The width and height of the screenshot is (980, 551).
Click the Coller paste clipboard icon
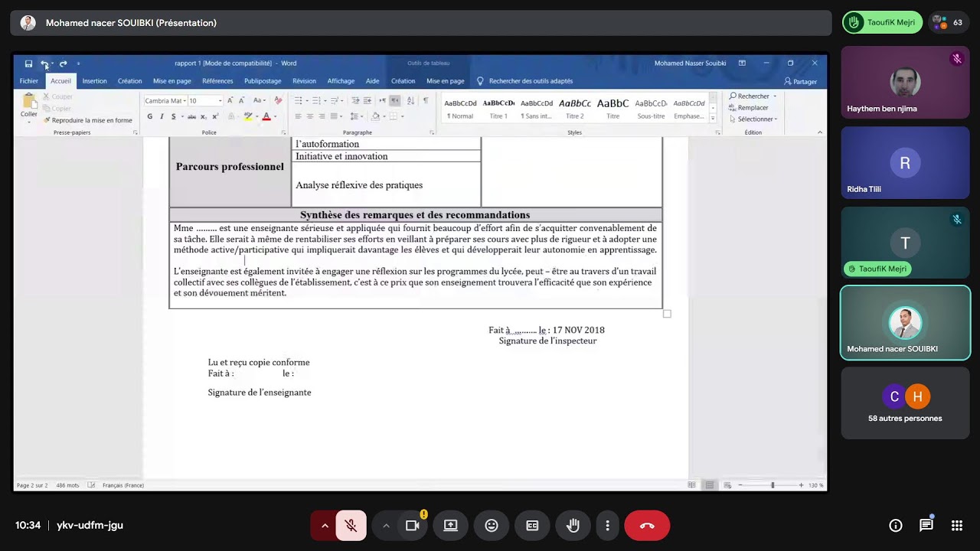click(29, 101)
